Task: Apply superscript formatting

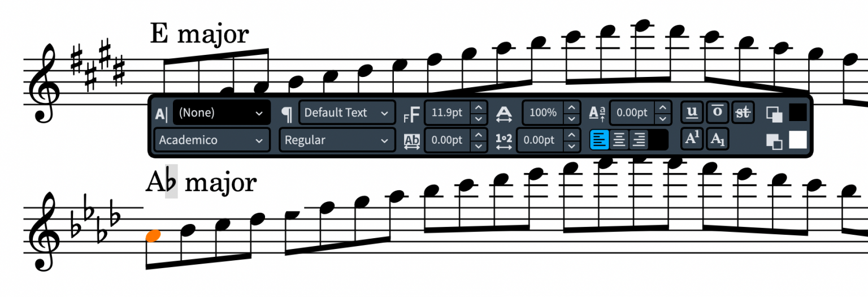Action: [691, 139]
